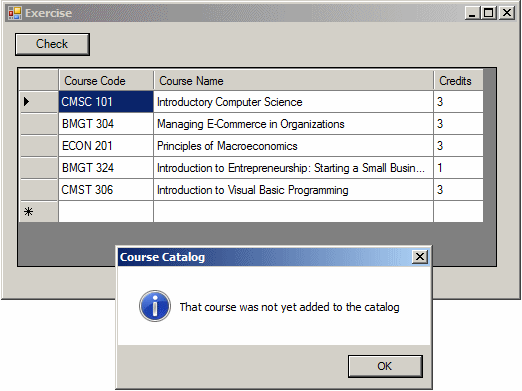
Task: Select row header with current-row arrow
Action: point(39,102)
